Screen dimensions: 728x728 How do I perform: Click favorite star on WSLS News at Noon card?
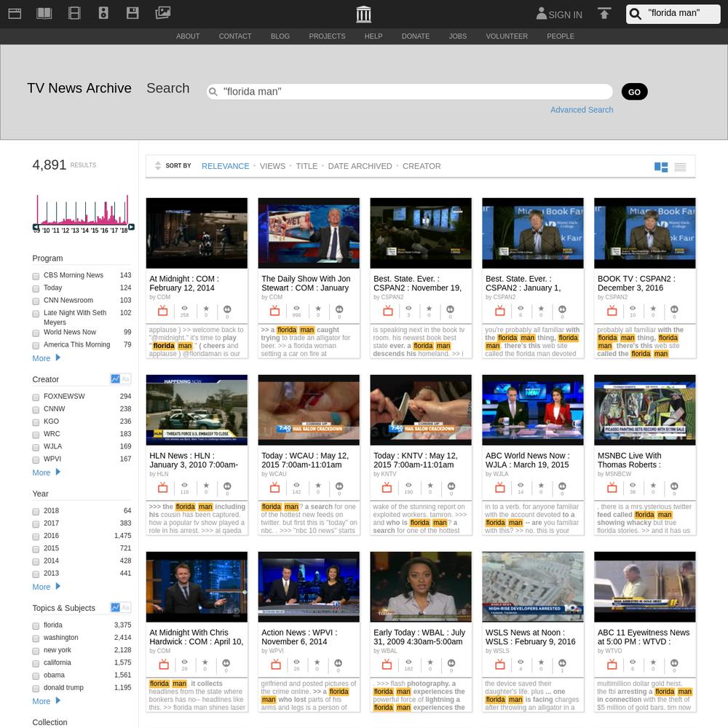click(541, 662)
